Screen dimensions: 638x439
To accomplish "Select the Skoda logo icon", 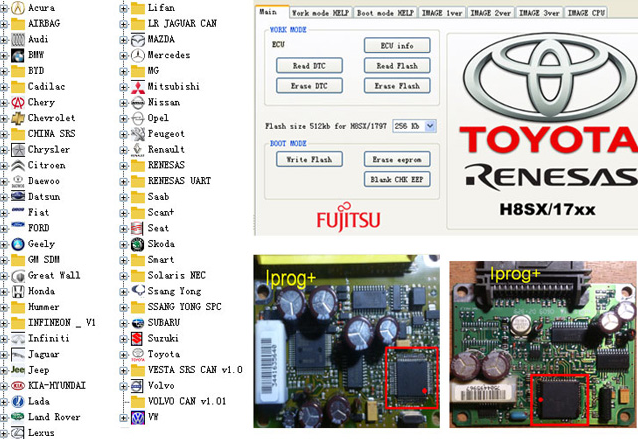I will 138,244.
